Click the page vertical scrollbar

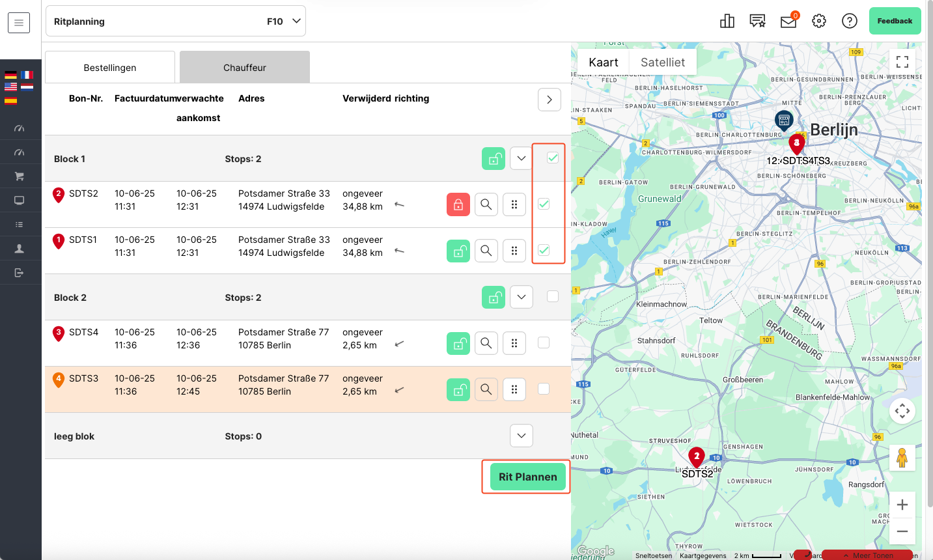(929, 254)
